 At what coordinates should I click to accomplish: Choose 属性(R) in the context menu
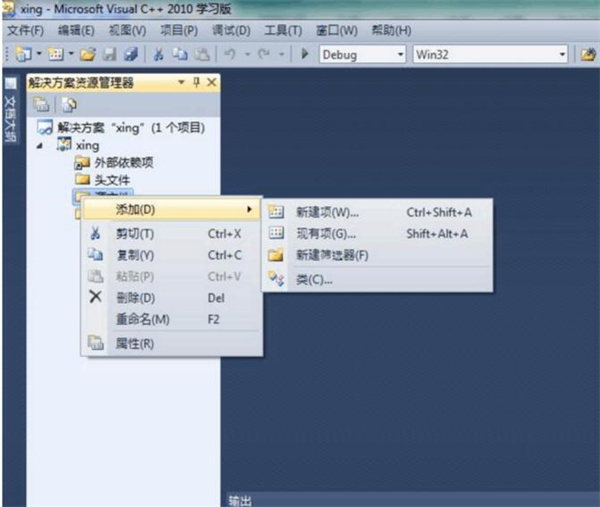click(x=171, y=344)
